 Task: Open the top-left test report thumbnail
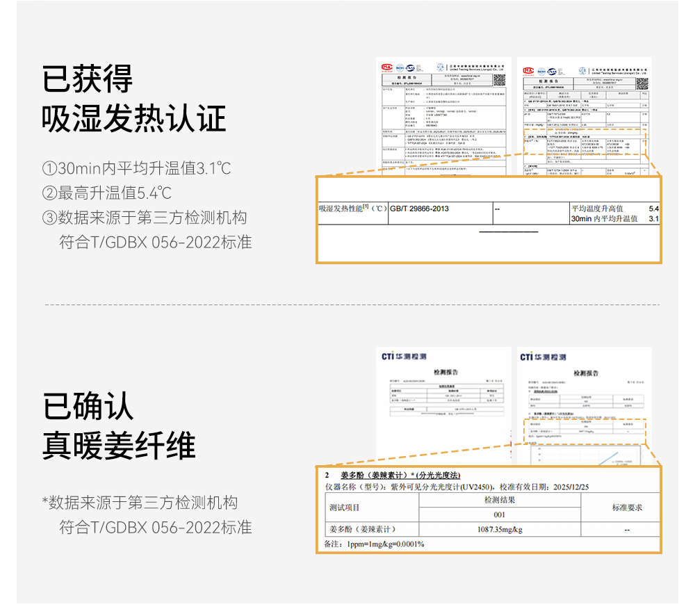coord(443,115)
